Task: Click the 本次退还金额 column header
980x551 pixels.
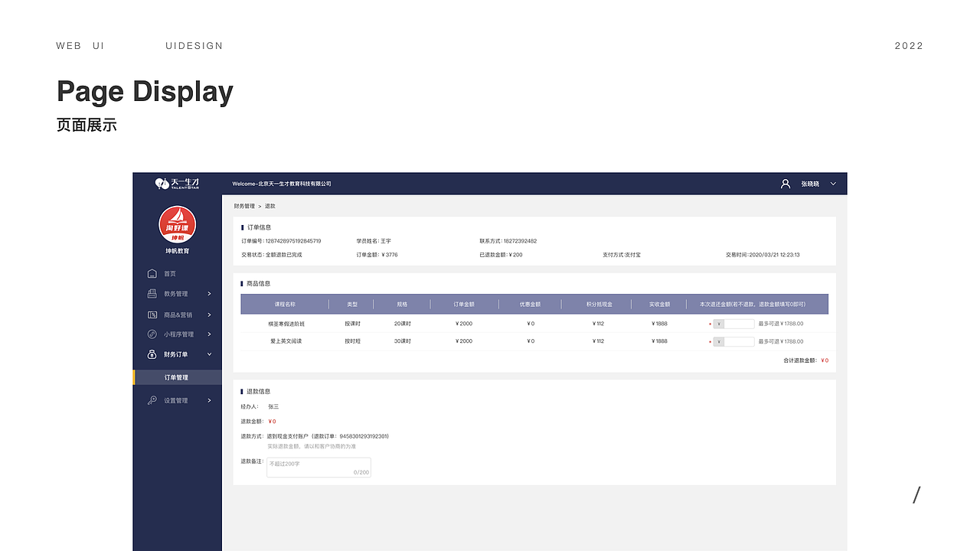Action: tap(753, 304)
